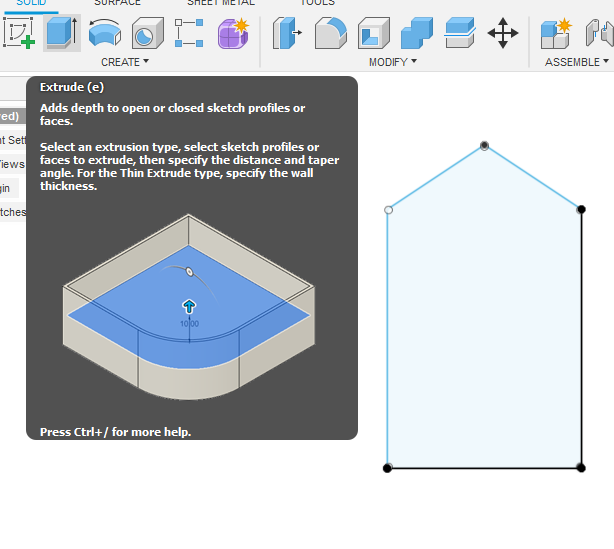Click the Create Sketch icon
The image size is (614, 549).
pyautogui.click(x=19, y=33)
